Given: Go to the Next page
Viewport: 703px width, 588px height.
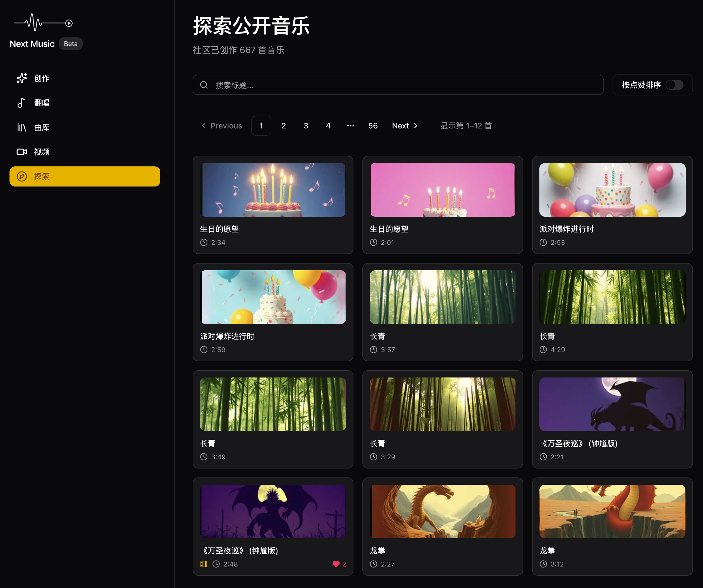Looking at the screenshot, I should click(405, 126).
